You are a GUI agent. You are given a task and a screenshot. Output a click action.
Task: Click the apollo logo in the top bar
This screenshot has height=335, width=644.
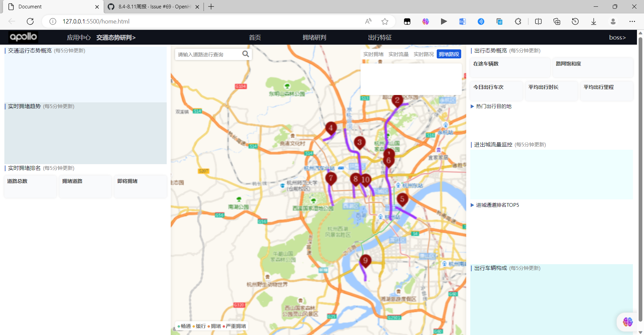tap(23, 37)
